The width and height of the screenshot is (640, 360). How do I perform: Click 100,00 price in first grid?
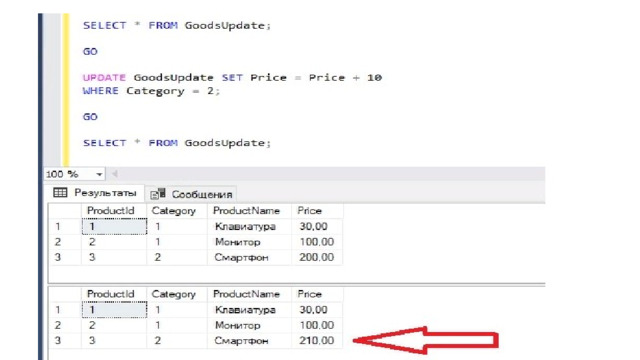click(317, 242)
